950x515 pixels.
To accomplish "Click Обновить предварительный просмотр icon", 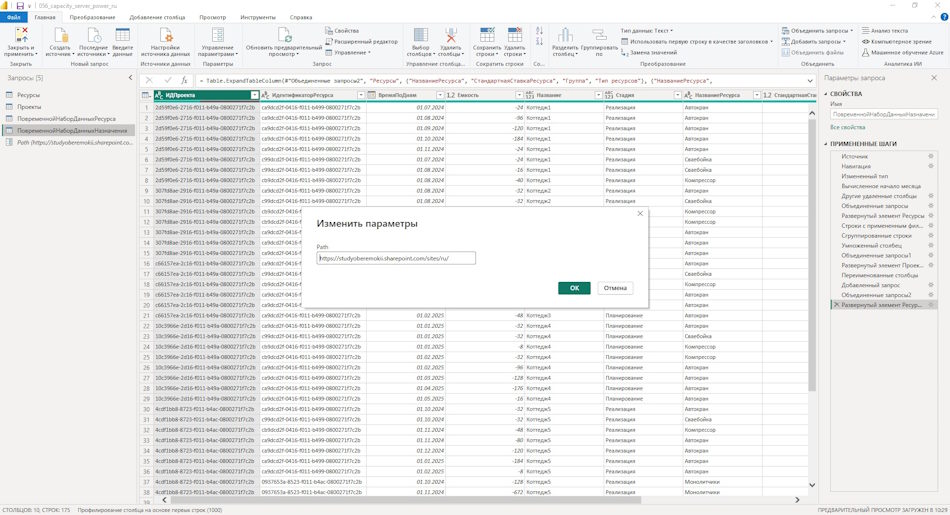I will (284, 35).
